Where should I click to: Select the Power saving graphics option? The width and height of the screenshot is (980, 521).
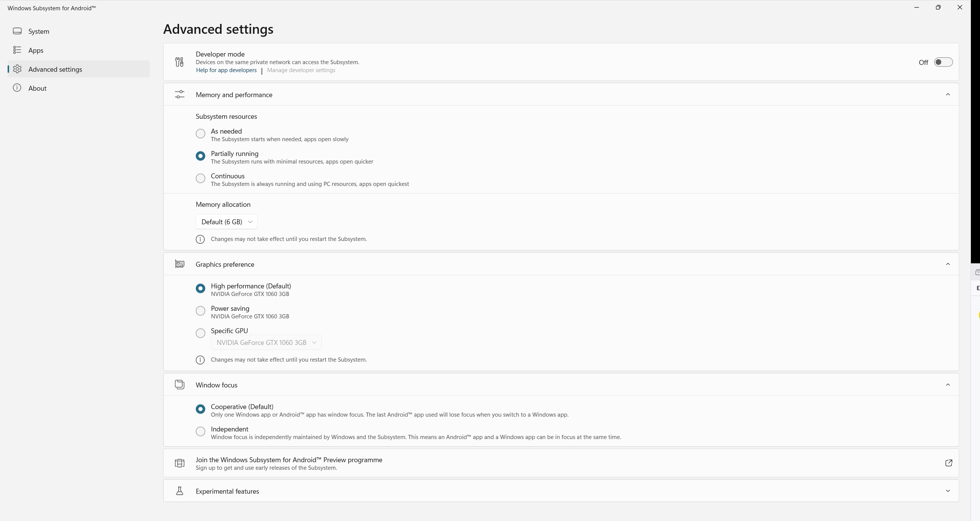point(200,310)
